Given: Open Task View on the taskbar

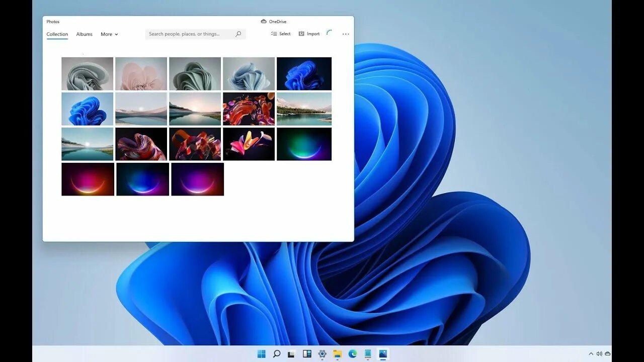Looking at the screenshot, I should tap(291, 354).
